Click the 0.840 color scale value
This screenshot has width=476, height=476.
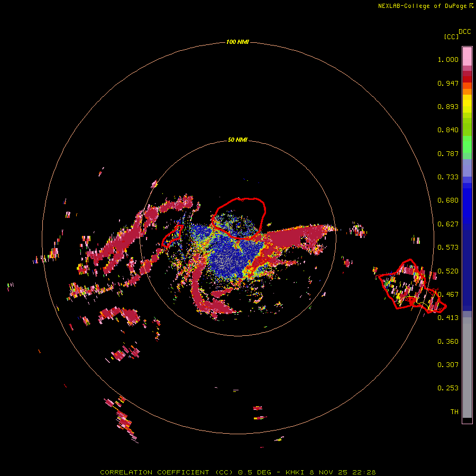click(448, 130)
